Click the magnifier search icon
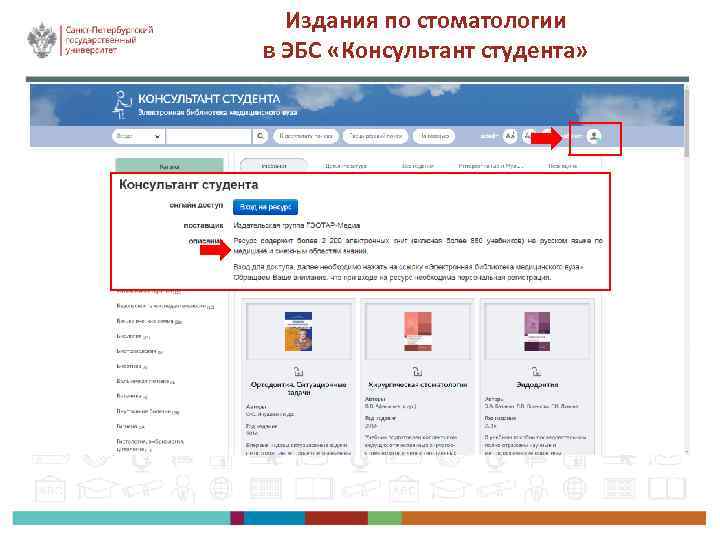 click(260, 136)
